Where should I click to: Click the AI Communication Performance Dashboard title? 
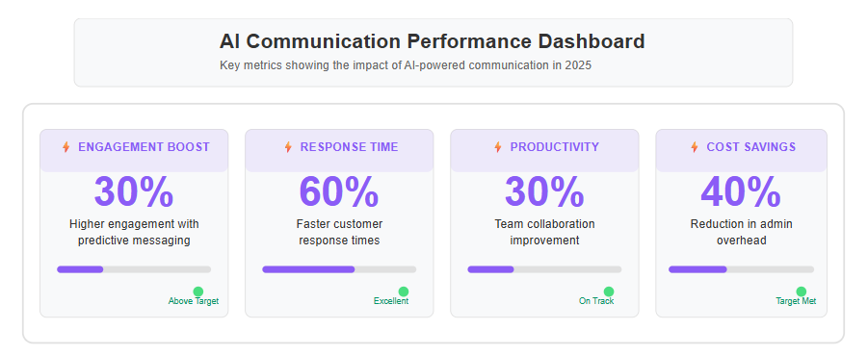pos(433,41)
